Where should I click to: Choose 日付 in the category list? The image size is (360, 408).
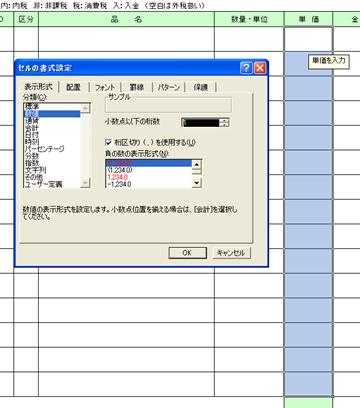[52, 135]
